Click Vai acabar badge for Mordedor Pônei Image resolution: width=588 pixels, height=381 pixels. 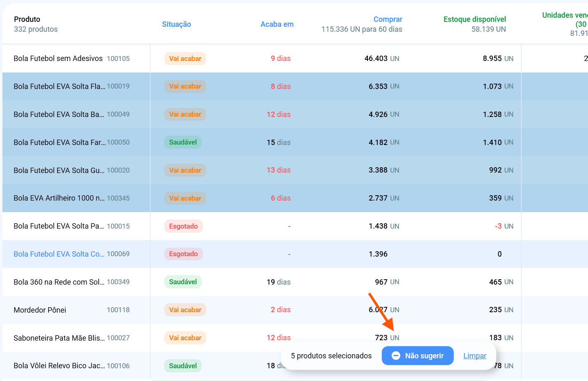click(x=185, y=310)
